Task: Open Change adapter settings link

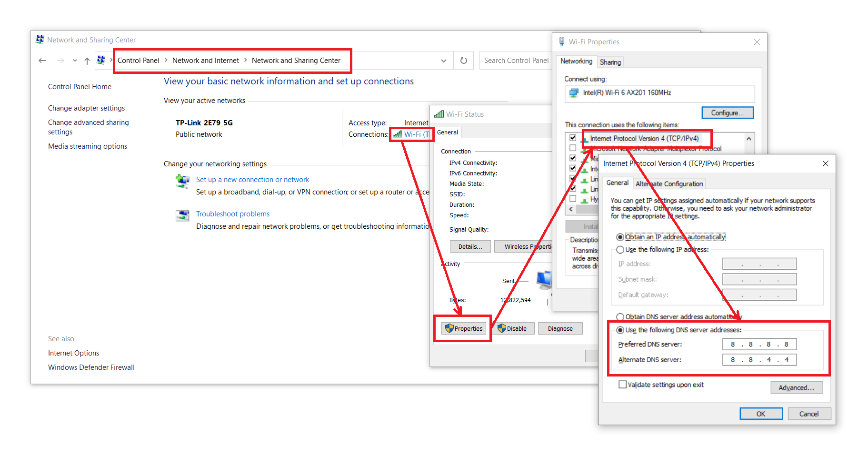Action: [x=86, y=108]
